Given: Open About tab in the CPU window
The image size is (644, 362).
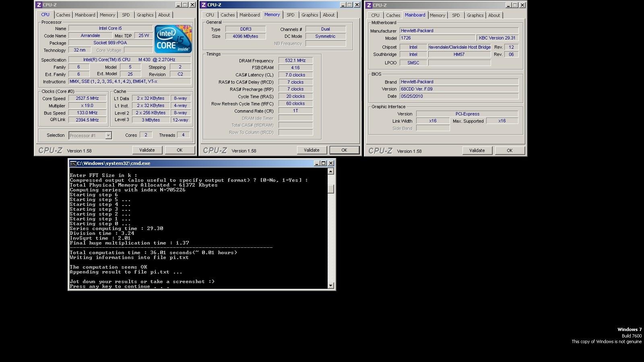Looking at the screenshot, I should [164, 15].
